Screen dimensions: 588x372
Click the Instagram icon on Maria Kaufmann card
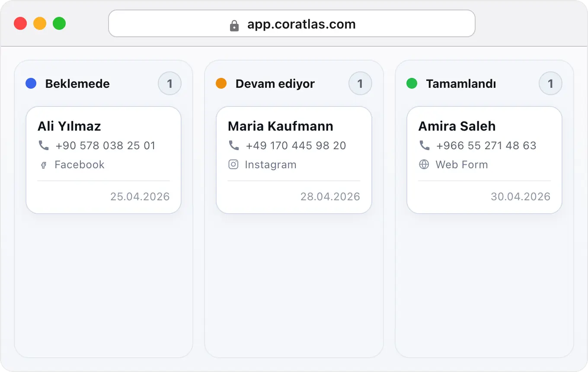tap(233, 164)
